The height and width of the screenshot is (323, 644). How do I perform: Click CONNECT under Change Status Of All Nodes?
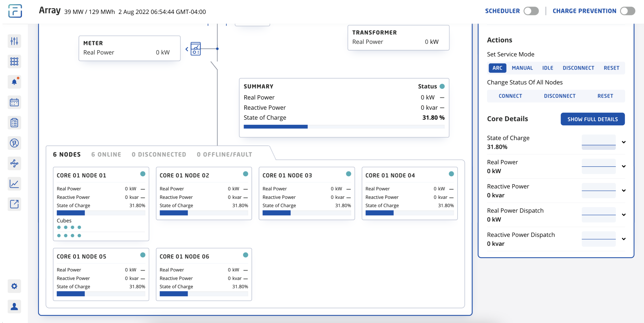coord(510,96)
